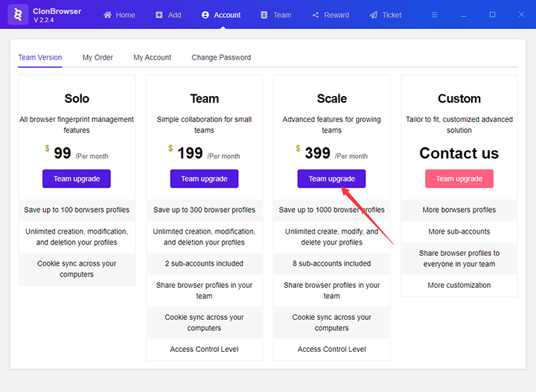
Task: Click 'Simple collaboration for small teams' description
Action: (204, 125)
